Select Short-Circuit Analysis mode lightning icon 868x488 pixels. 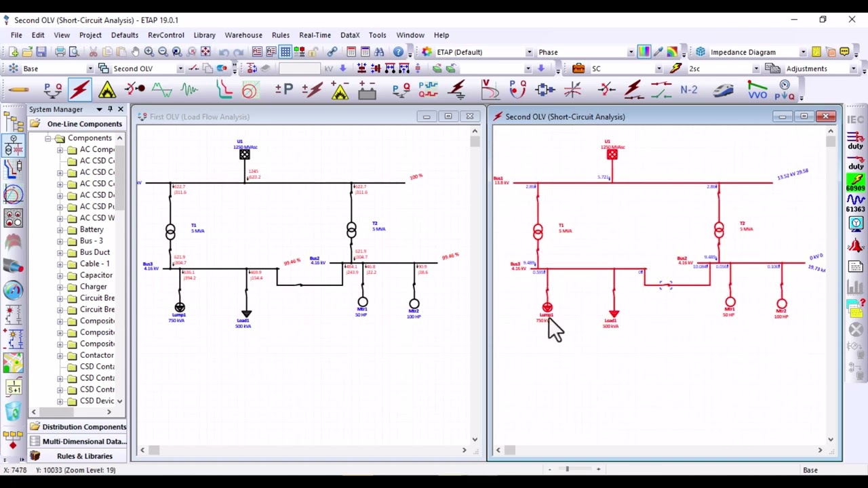(79, 89)
